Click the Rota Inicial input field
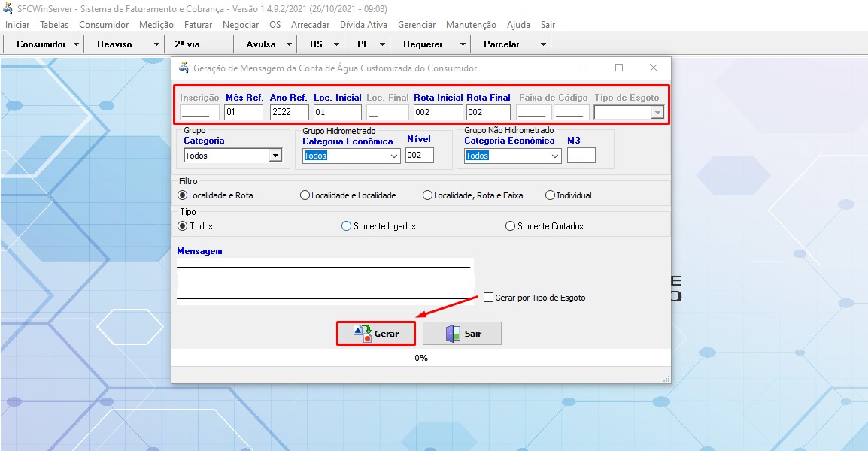 (438, 113)
